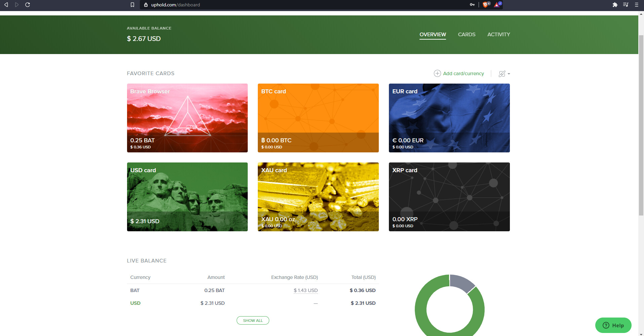Viewport: 644px width, 336px height.
Task: Click the Add card/currency link
Action: pos(464,74)
